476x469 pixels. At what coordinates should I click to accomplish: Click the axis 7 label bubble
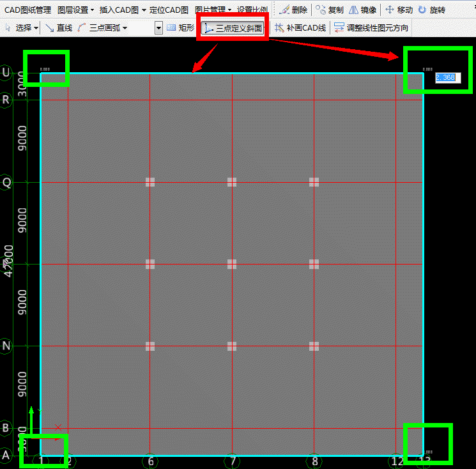point(232,461)
